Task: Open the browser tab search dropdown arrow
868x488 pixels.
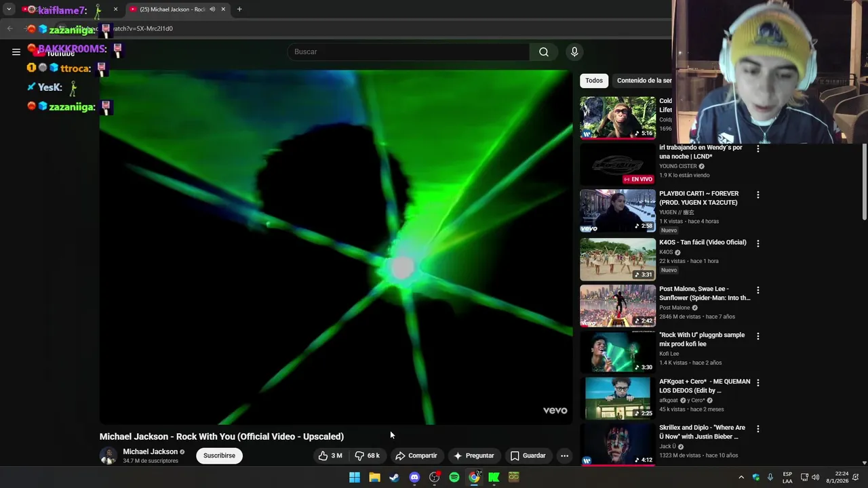Action: point(9,9)
